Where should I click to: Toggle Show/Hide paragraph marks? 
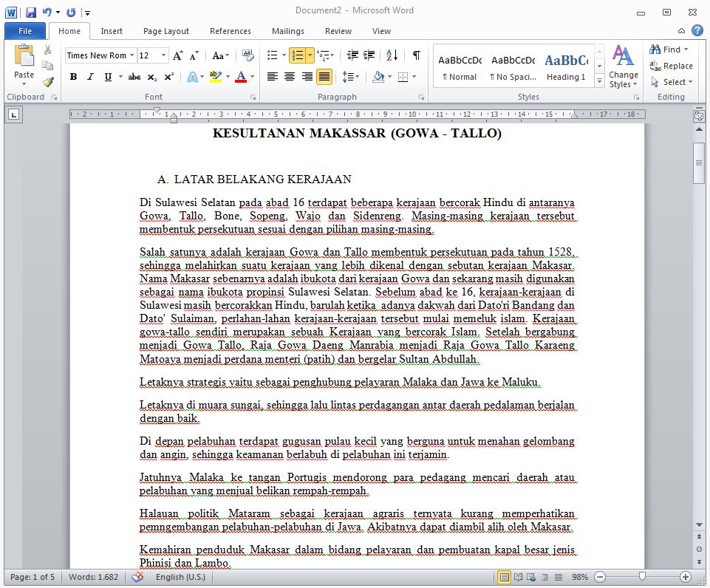(x=417, y=55)
